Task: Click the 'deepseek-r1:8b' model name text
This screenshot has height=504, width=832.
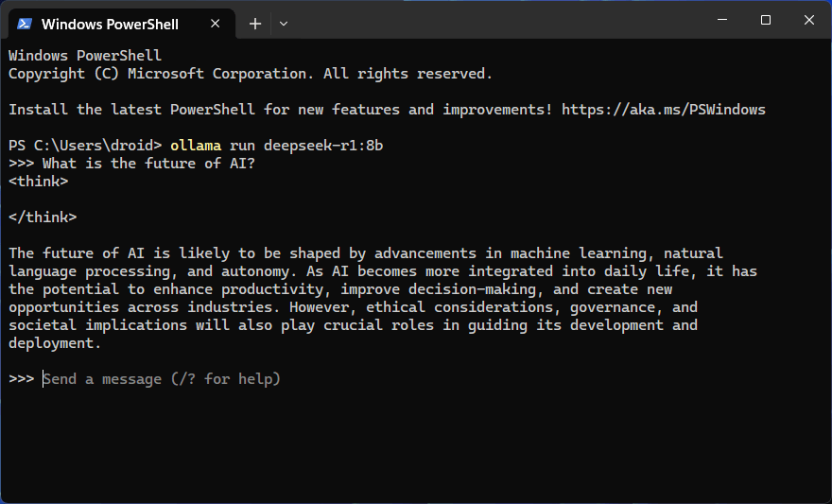Action: point(323,146)
